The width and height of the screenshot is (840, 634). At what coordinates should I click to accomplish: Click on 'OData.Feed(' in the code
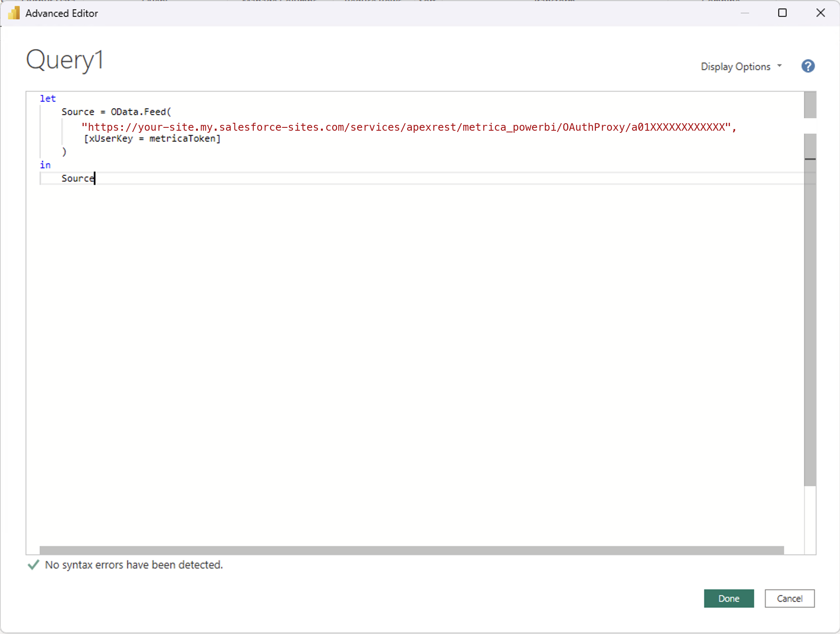click(141, 112)
